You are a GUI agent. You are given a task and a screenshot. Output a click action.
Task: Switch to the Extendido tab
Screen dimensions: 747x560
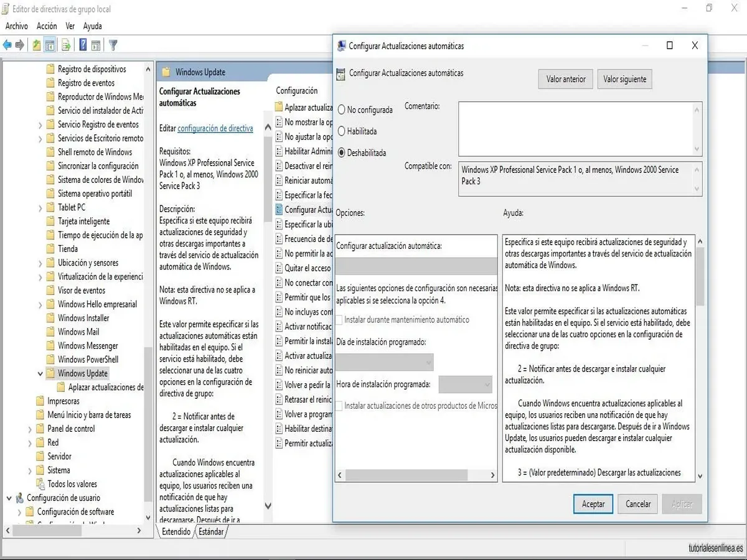click(x=176, y=532)
